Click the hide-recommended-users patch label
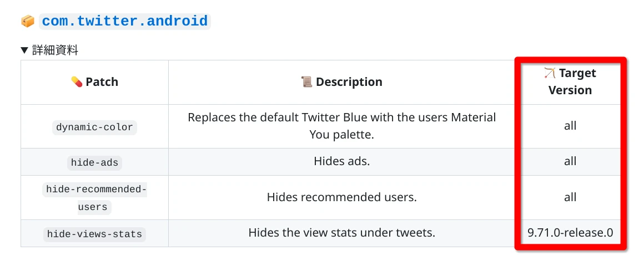 tap(95, 198)
